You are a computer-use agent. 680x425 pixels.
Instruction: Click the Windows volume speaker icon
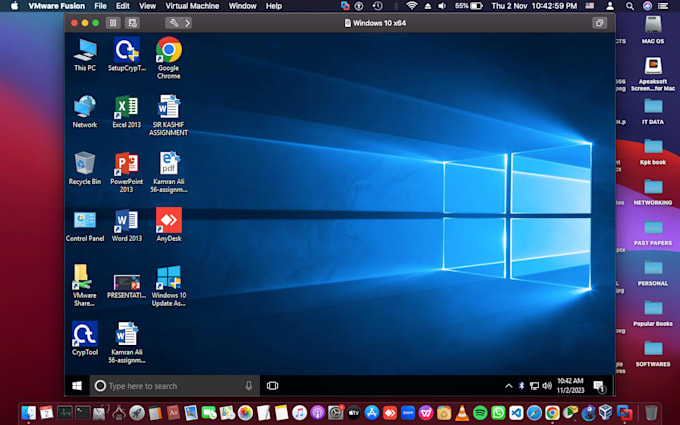pos(547,386)
